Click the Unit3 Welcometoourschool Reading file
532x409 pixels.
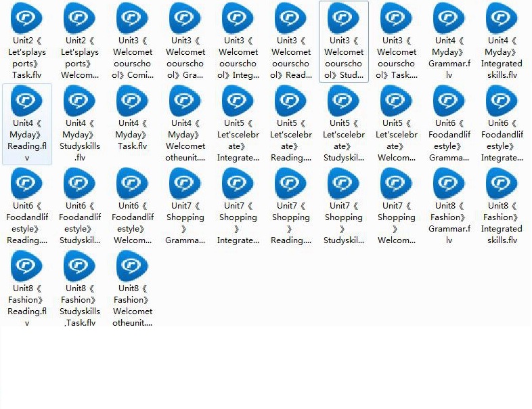click(291, 20)
